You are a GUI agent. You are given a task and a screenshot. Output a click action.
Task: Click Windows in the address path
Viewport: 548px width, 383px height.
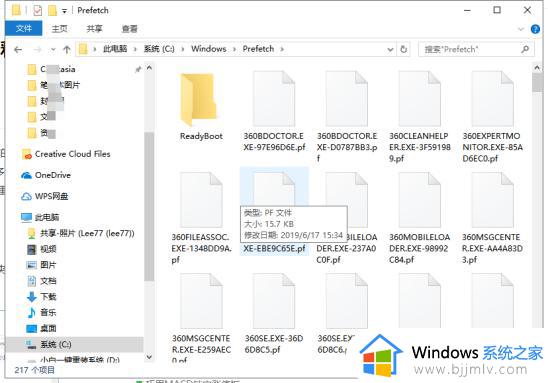click(209, 49)
